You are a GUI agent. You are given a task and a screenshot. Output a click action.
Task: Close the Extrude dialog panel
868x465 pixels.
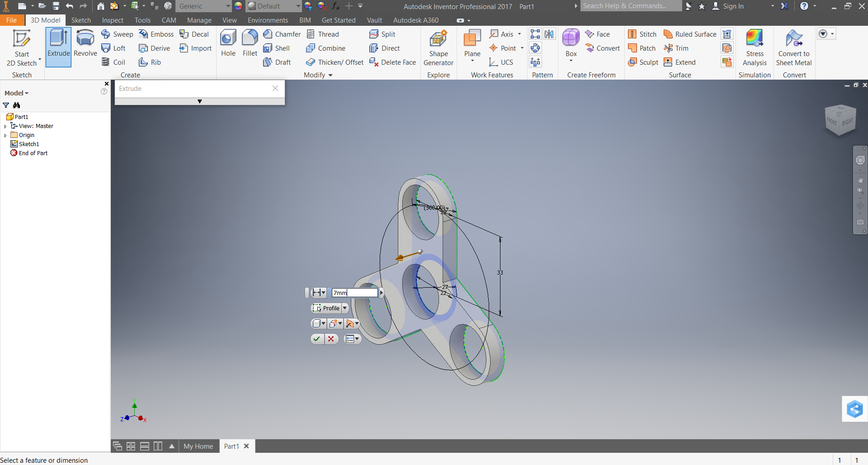coord(275,89)
